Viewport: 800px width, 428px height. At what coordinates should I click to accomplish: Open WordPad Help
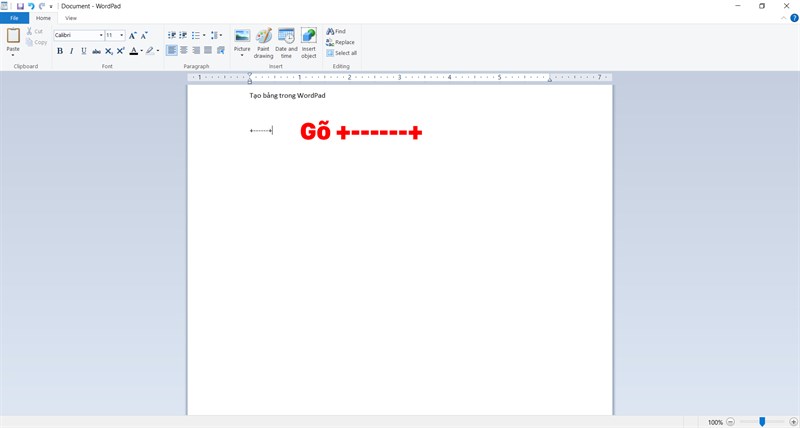(x=794, y=18)
